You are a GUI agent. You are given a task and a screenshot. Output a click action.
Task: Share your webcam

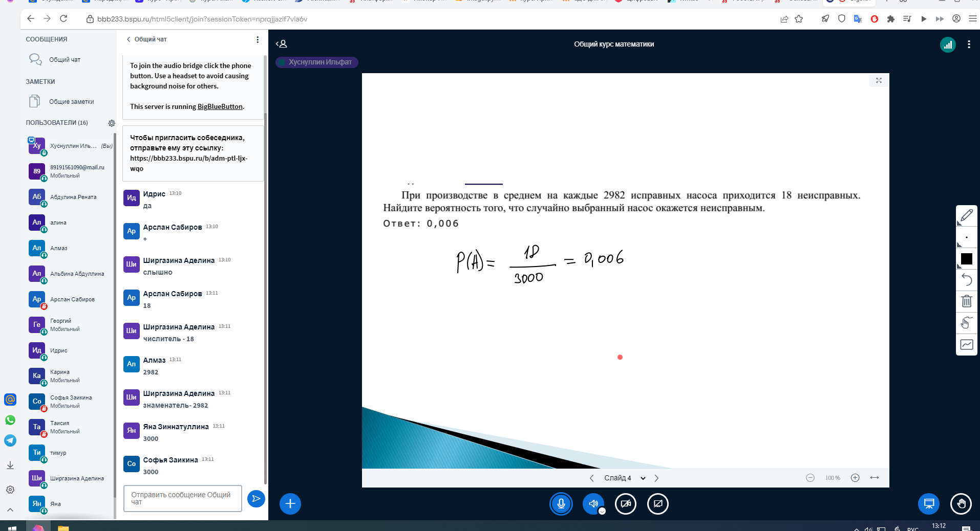pos(626,504)
